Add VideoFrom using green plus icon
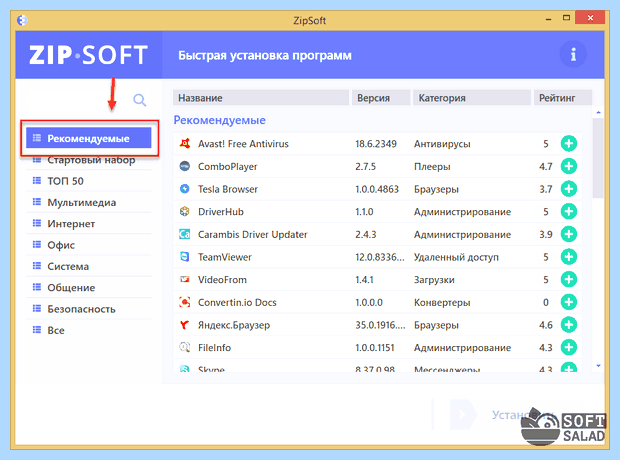Screen dimensions: 620x460 [569, 279]
